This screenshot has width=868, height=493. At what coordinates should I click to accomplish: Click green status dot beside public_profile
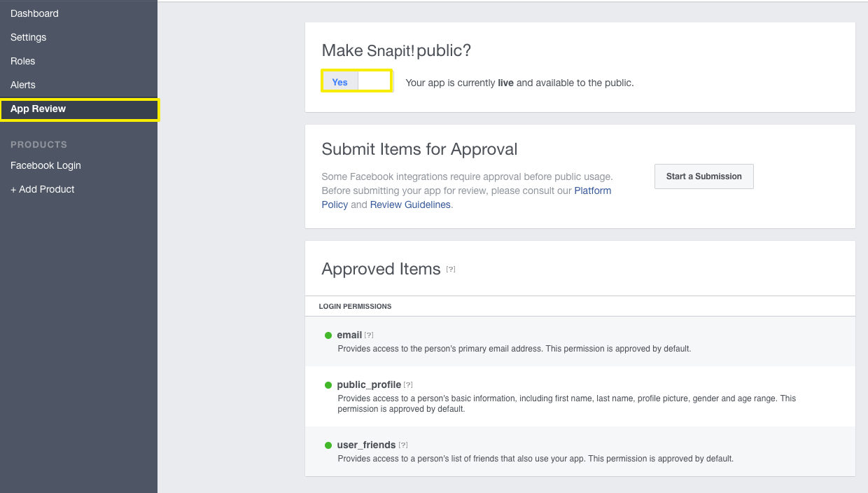click(328, 385)
